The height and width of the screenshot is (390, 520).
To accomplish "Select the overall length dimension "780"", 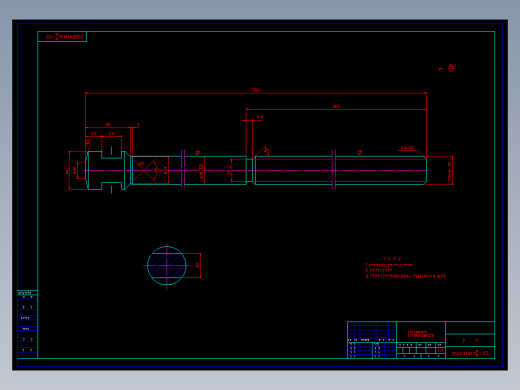I will tap(256, 90).
